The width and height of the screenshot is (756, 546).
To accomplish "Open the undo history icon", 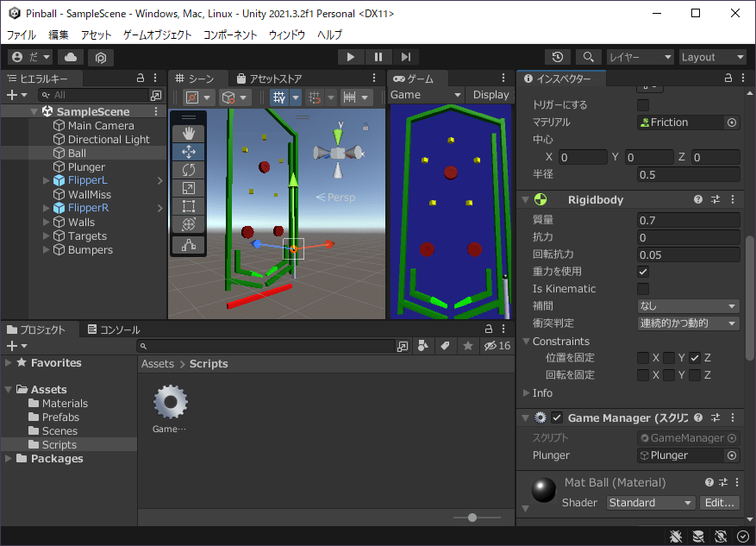I will click(x=558, y=57).
